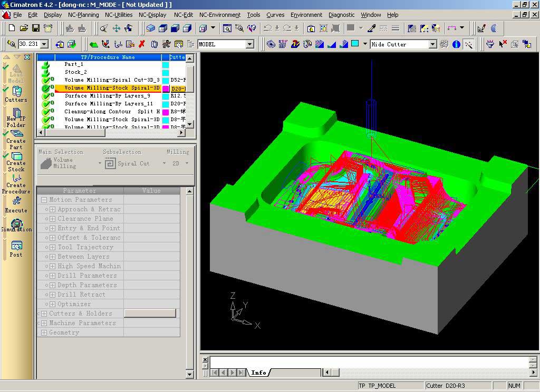The width and height of the screenshot is (540, 392).
Task: Click the green toolpath icon in NC toolbar
Action: click(93, 44)
